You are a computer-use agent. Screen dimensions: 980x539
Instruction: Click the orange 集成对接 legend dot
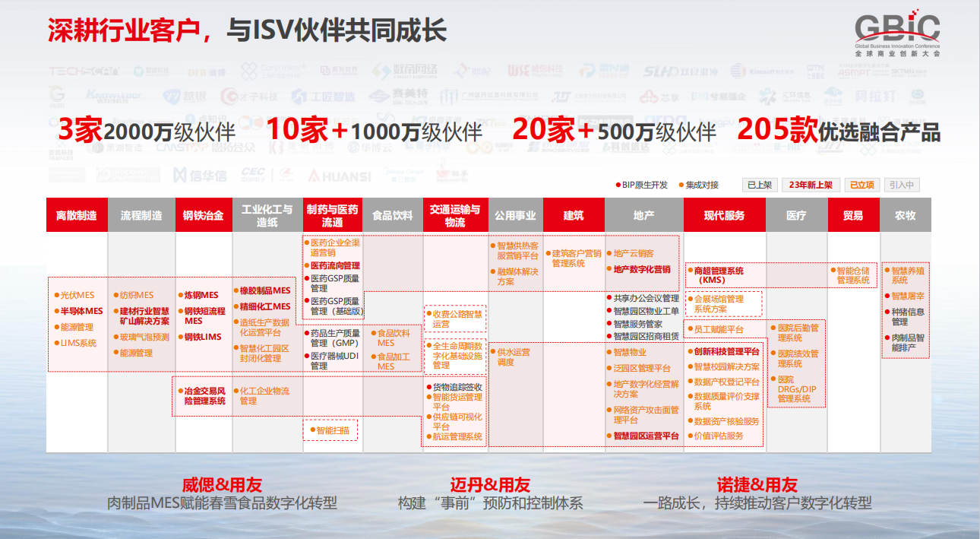(681, 185)
